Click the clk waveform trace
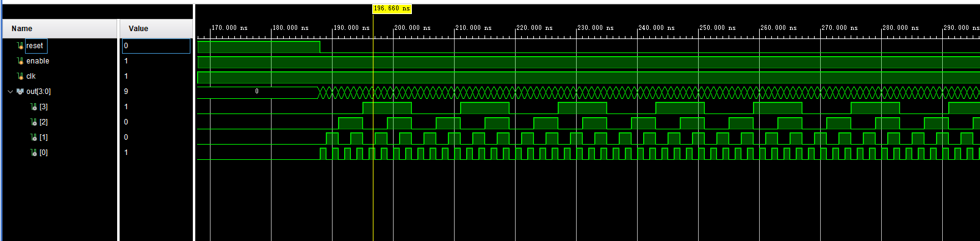Screen dimensions: 980x241 [588, 77]
